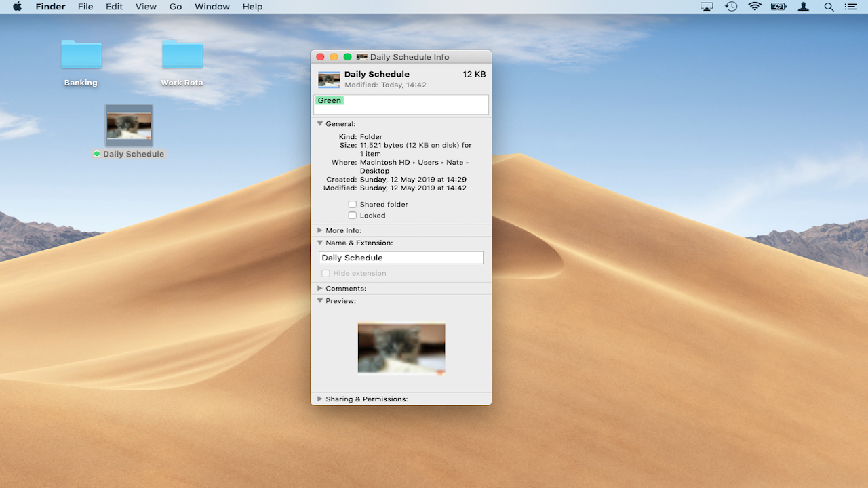Click the Wi-Fi status icon
The height and width of the screenshot is (488, 868).
click(755, 7)
